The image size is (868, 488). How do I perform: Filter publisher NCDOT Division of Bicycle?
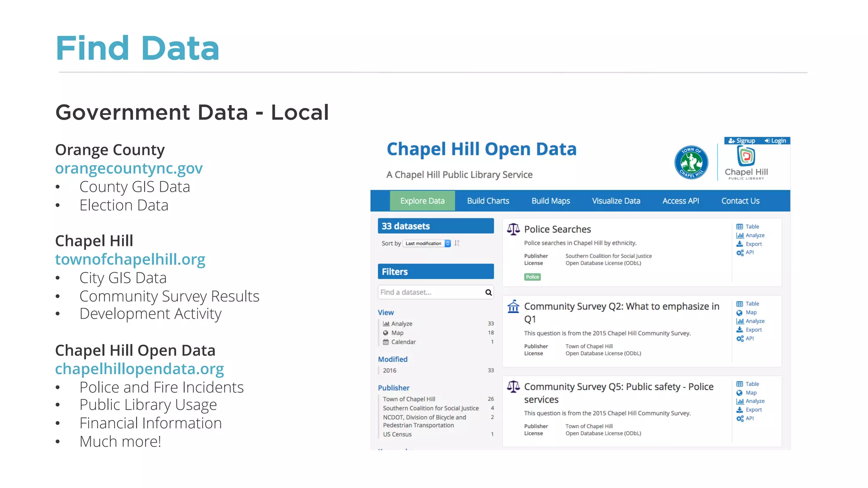(x=438, y=421)
